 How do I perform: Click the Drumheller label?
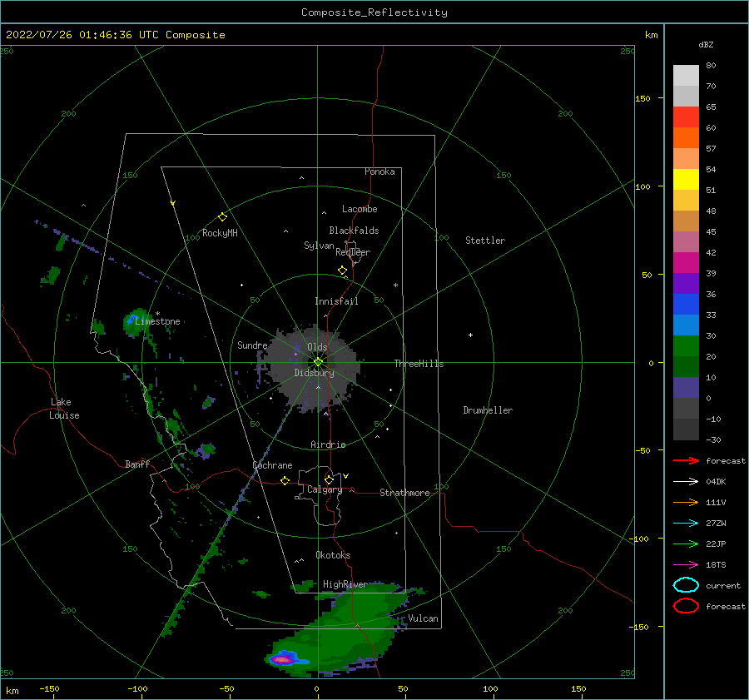(x=488, y=410)
